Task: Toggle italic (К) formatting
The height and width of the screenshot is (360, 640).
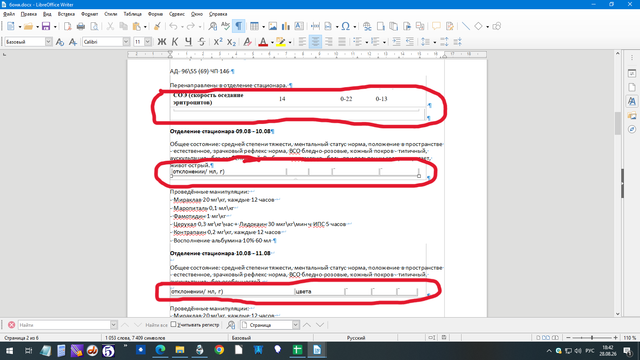Action: pyautogui.click(x=175, y=42)
